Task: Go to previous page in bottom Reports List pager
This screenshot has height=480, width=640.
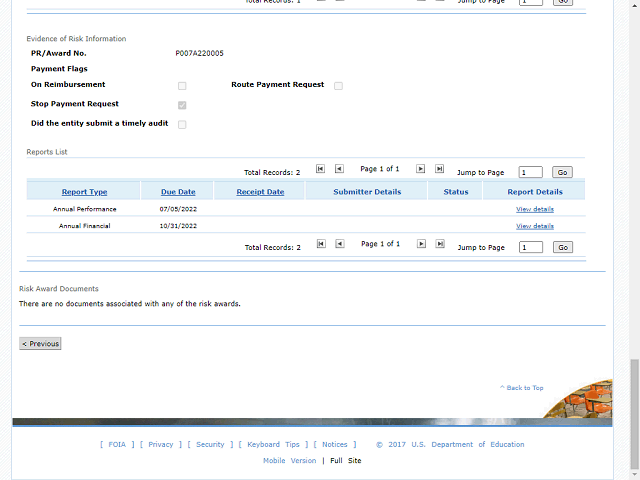Action: 340,244
